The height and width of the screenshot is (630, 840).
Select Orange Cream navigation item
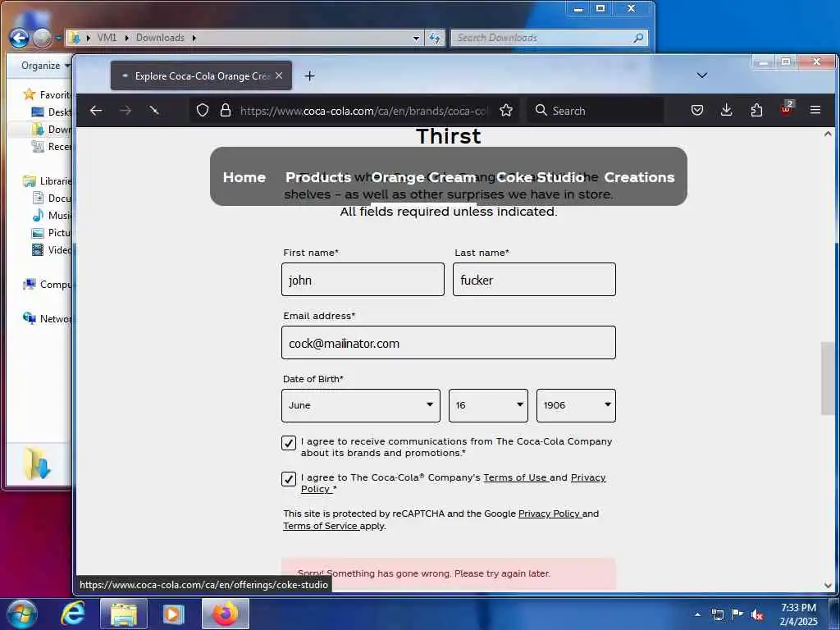(424, 177)
